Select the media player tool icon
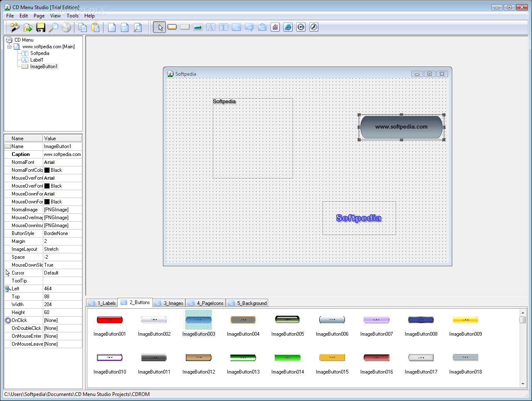Image resolution: width=532 pixels, height=401 pixels. click(301, 27)
